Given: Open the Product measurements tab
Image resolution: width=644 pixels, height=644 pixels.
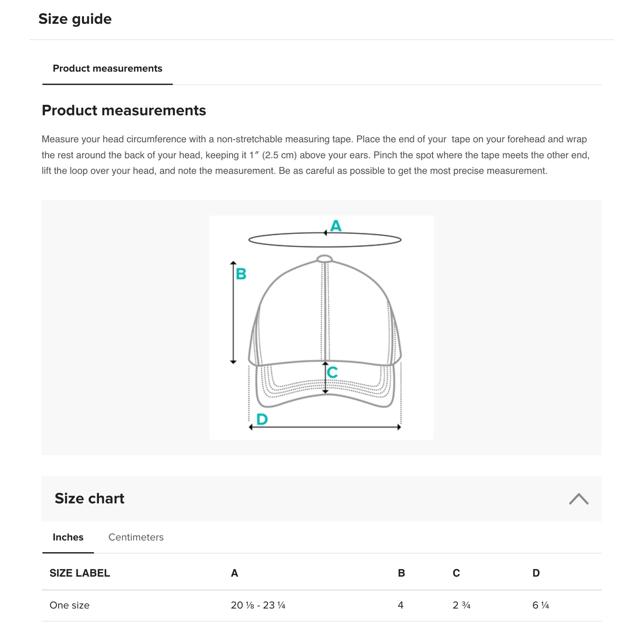Looking at the screenshot, I should 107,68.
